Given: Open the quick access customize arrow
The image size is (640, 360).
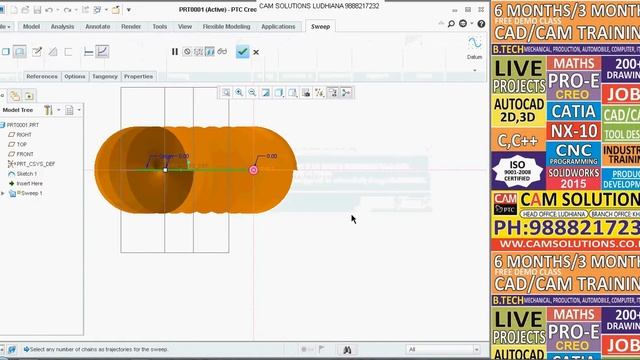Looking at the screenshot, I should [129, 10].
